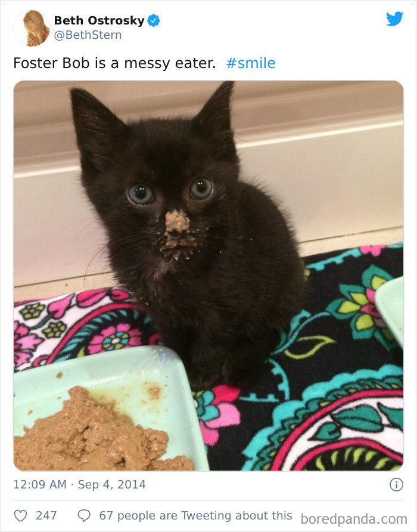Click the 247 likes count
Image resolution: width=417 pixels, height=532 pixels.
coord(46,516)
